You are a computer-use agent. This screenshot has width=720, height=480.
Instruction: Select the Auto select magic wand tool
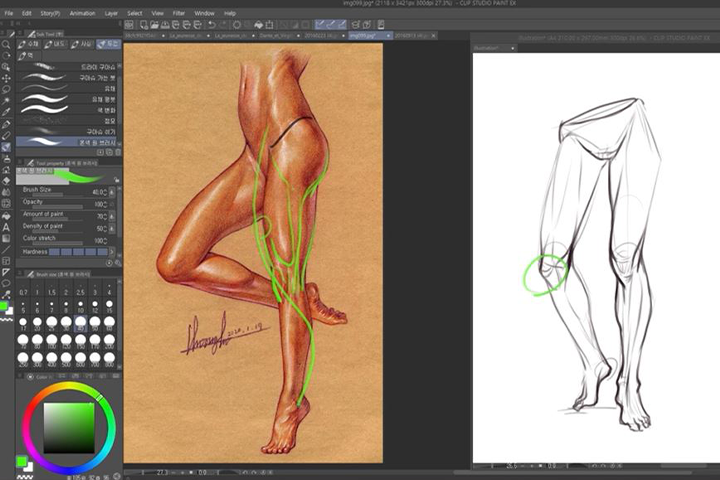point(6,101)
